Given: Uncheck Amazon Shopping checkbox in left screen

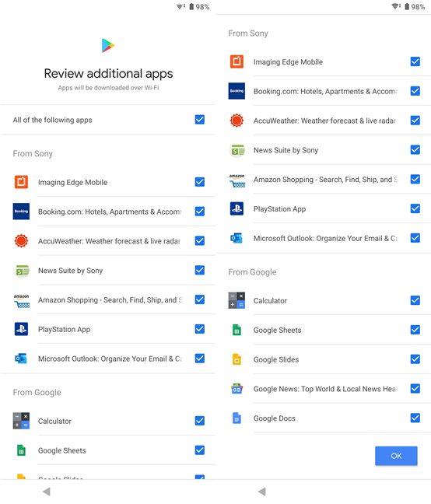Looking at the screenshot, I should click(200, 299).
